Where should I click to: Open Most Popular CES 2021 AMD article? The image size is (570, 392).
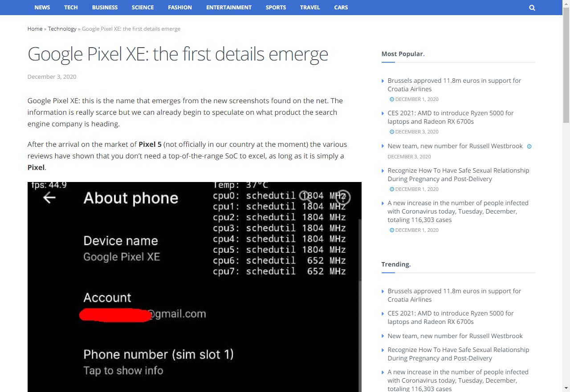pos(451,117)
